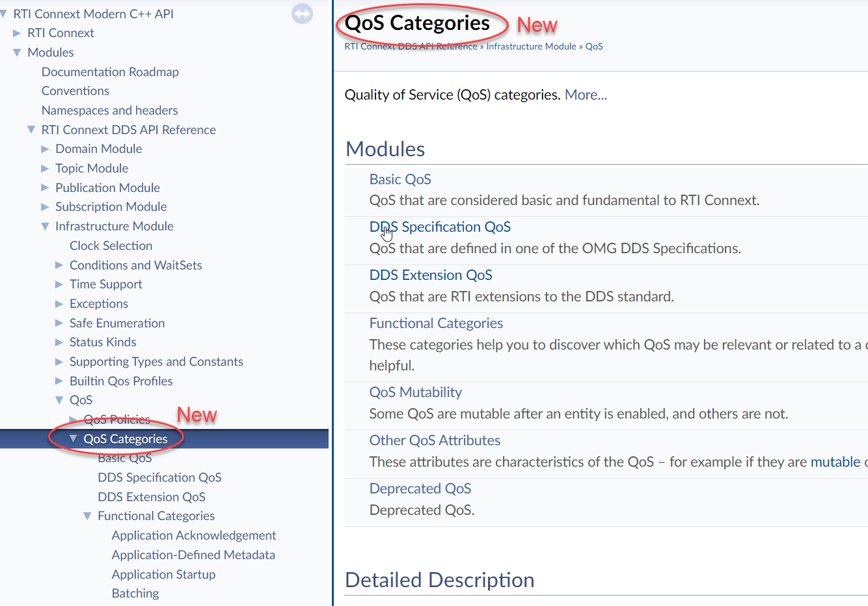
Task: Click Infrastructure Module in the breadcrumb
Action: pos(531,46)
